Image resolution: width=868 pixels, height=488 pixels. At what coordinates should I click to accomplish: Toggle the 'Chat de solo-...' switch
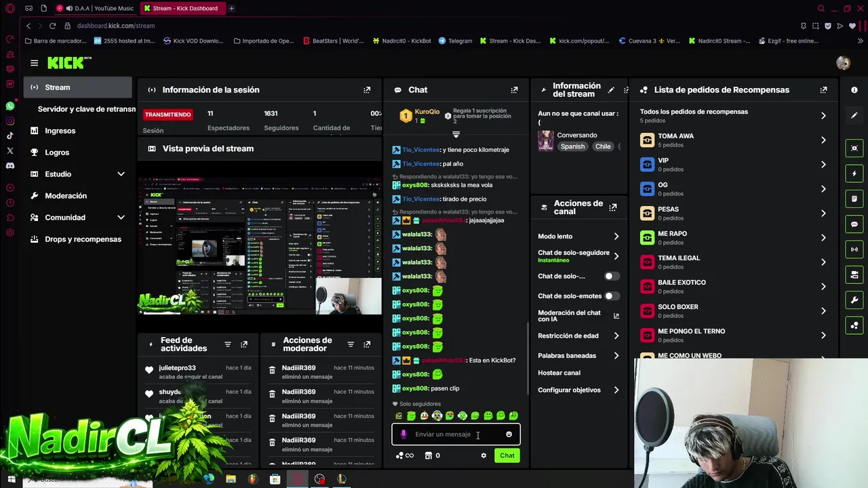point(612,276)
